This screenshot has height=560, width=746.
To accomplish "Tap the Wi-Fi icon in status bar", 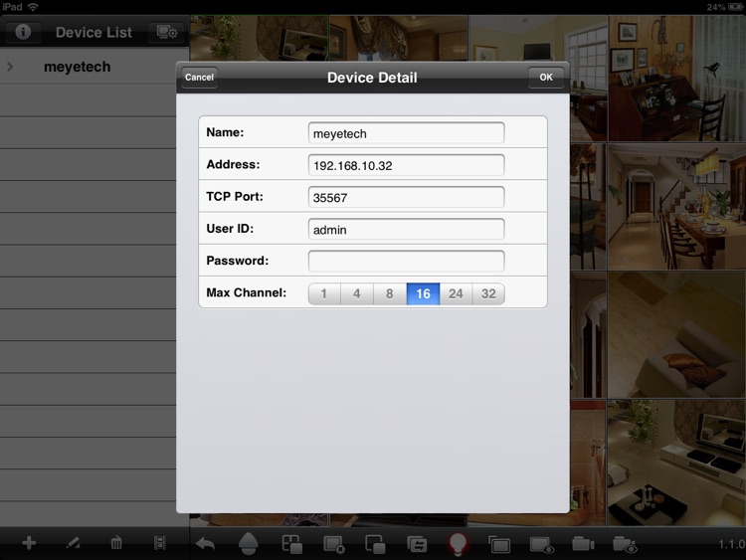I will [x=33, y=7].
